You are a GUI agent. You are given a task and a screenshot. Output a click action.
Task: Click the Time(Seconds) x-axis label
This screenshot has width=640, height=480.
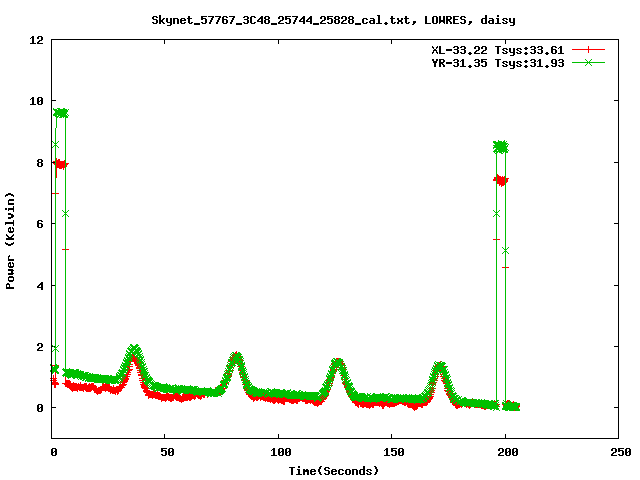334,470
